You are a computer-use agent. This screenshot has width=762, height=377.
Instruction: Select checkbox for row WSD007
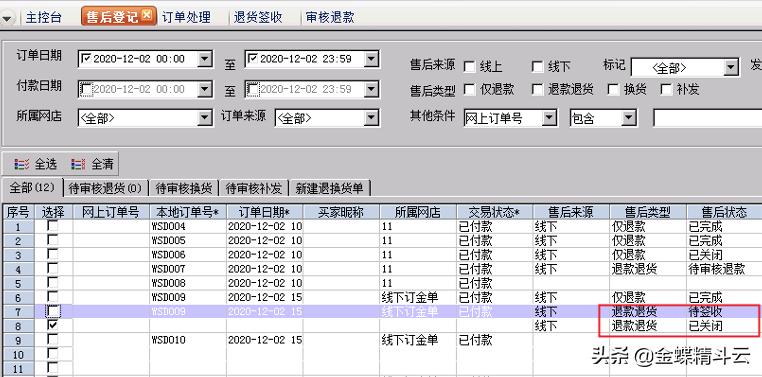point(52,268)
